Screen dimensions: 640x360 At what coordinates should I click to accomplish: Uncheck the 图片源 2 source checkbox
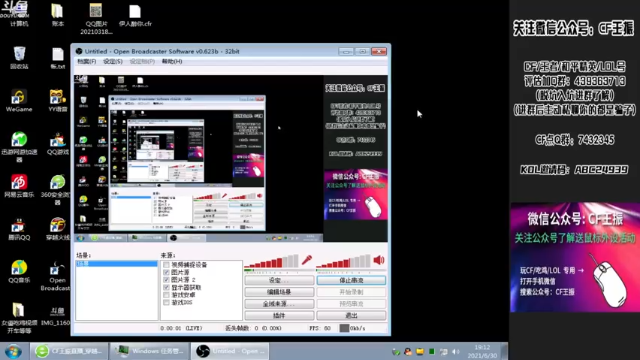[x=166, y=280]
